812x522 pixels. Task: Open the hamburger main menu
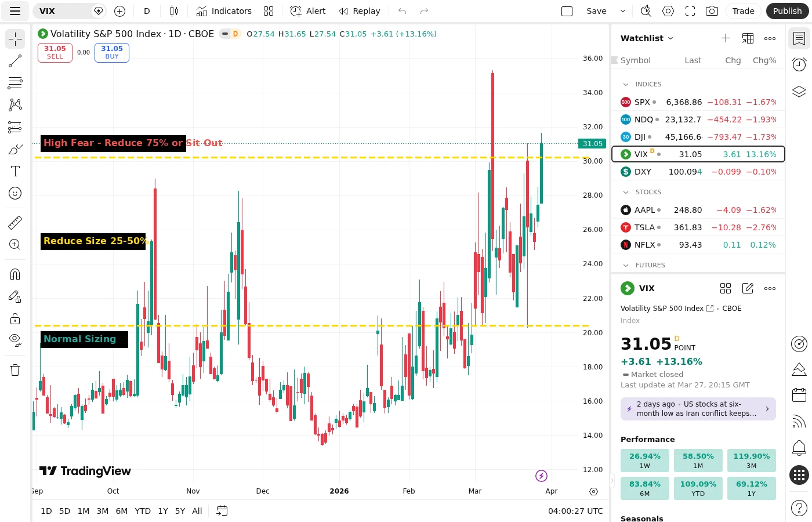[x=15, y=11]
